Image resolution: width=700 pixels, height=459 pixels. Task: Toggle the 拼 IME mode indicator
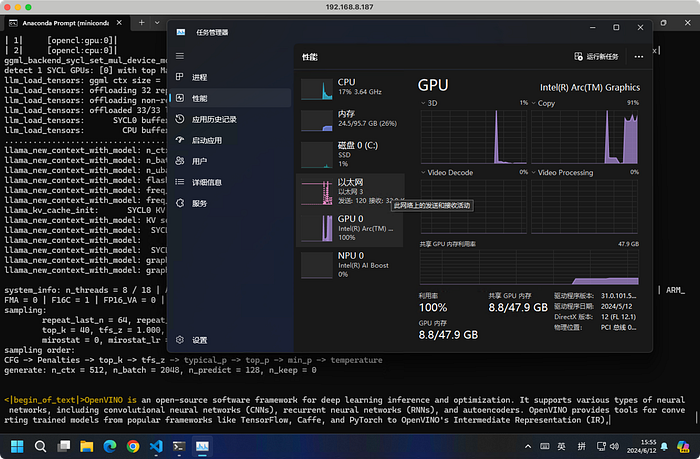tap(582, 446)
